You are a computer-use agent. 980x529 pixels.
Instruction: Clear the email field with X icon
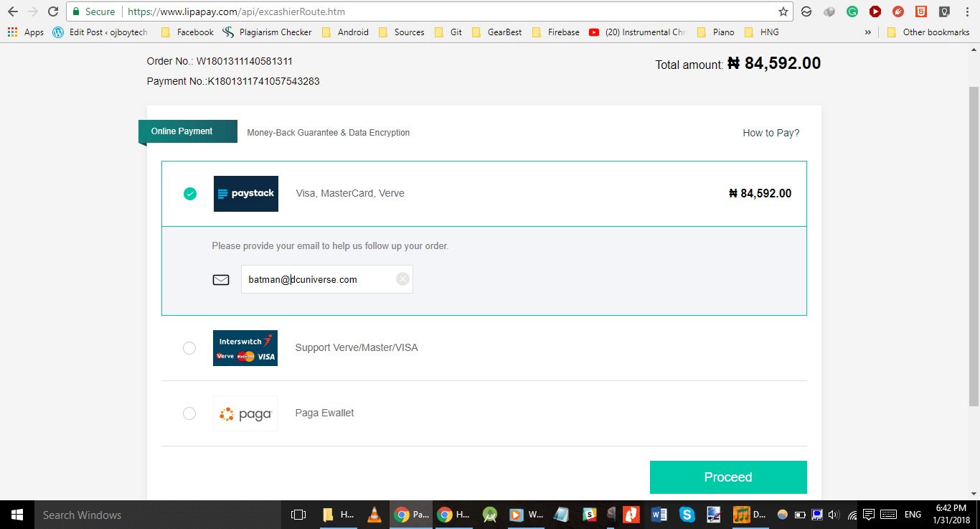[x=402, y=279]
